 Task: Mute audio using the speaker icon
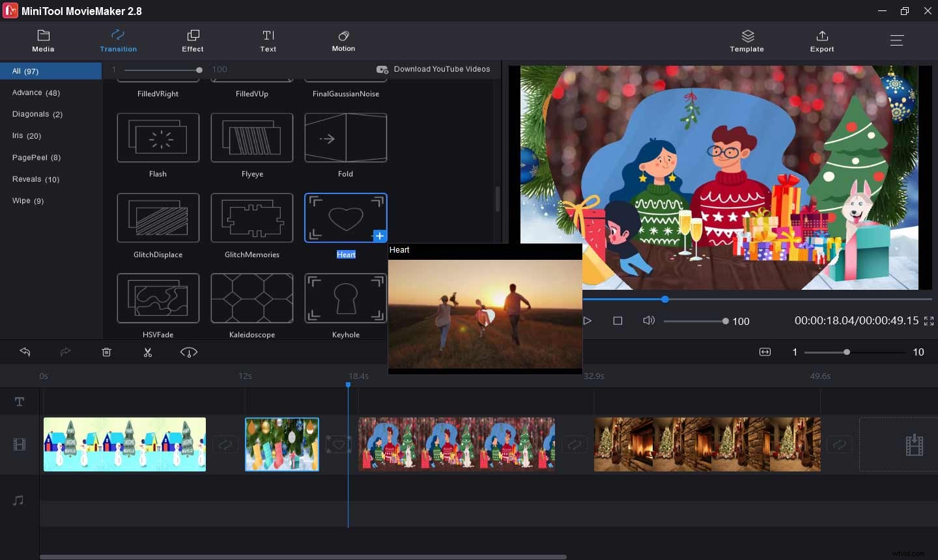pos(648,320)
